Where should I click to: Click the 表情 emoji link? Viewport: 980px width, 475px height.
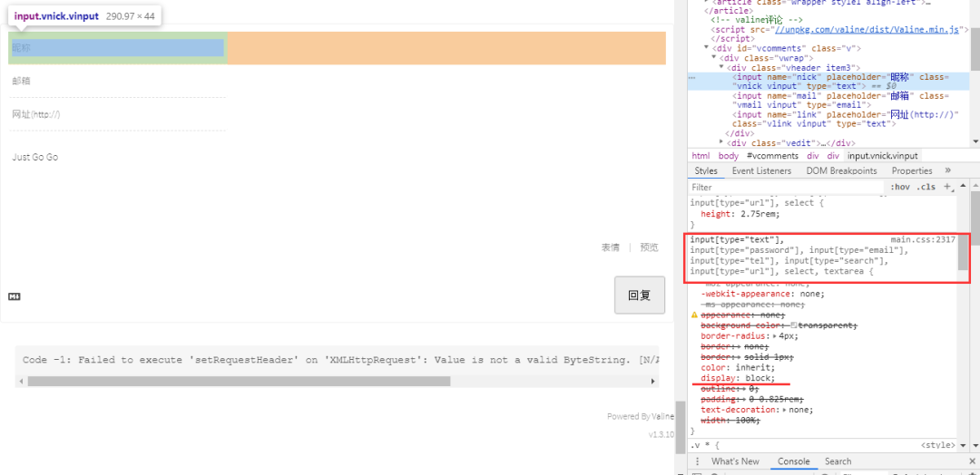611,247
